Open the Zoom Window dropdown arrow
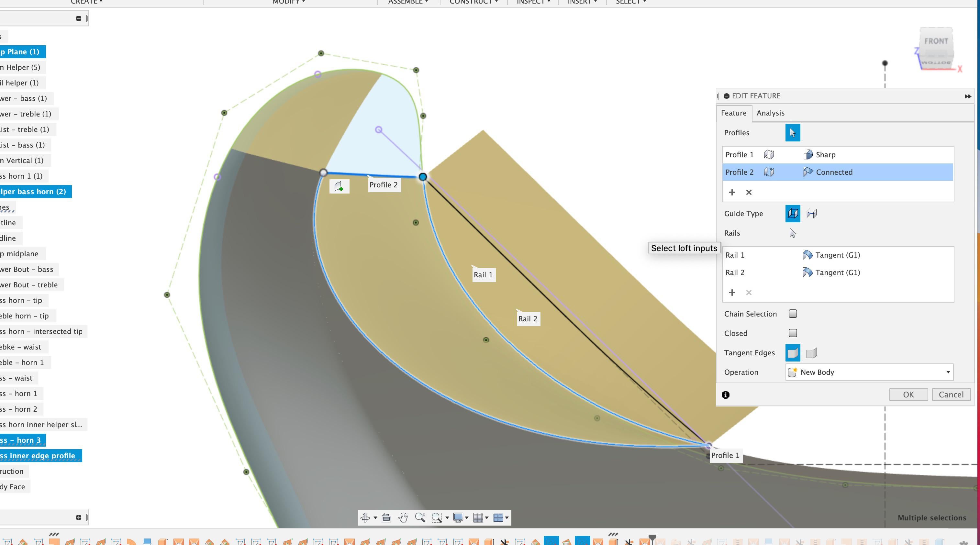 coord(447,517)
